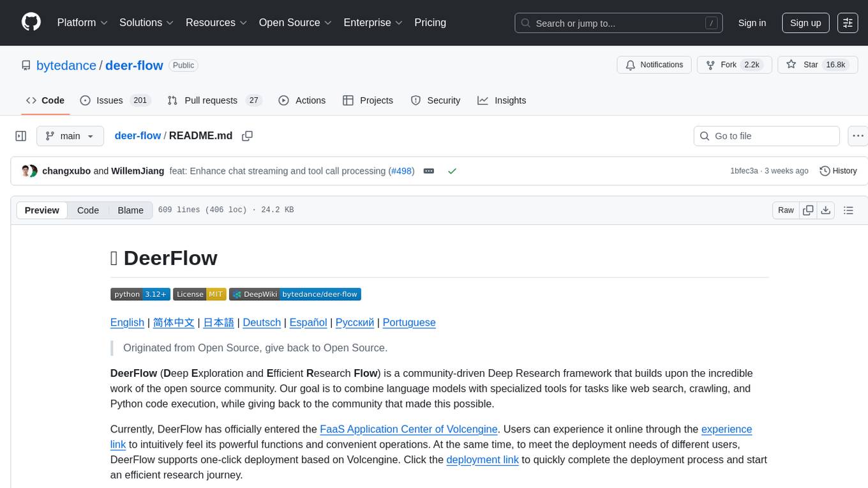The height and width of the screenshot is (488, 868).
Task: Open the Español README link
Action: [x=308, y=323]
